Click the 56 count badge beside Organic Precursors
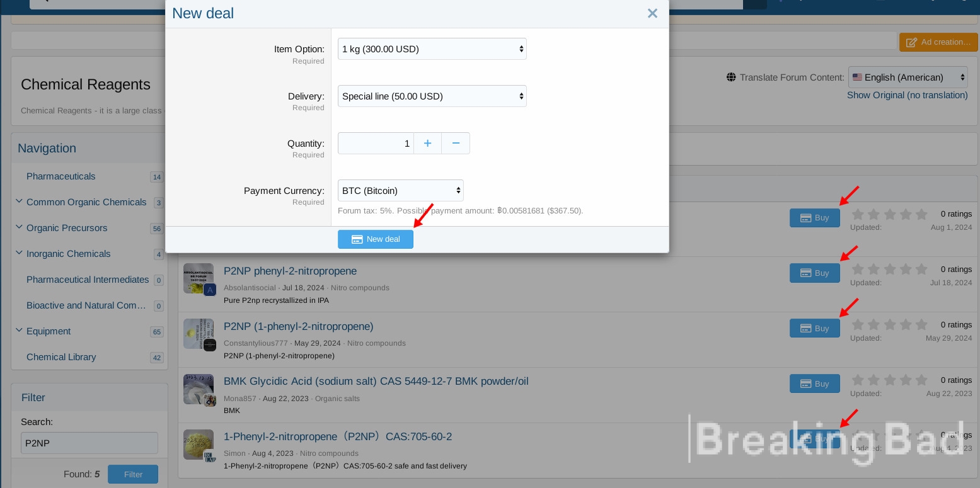The height and width of the screenshot is (488, 980). 157,229
